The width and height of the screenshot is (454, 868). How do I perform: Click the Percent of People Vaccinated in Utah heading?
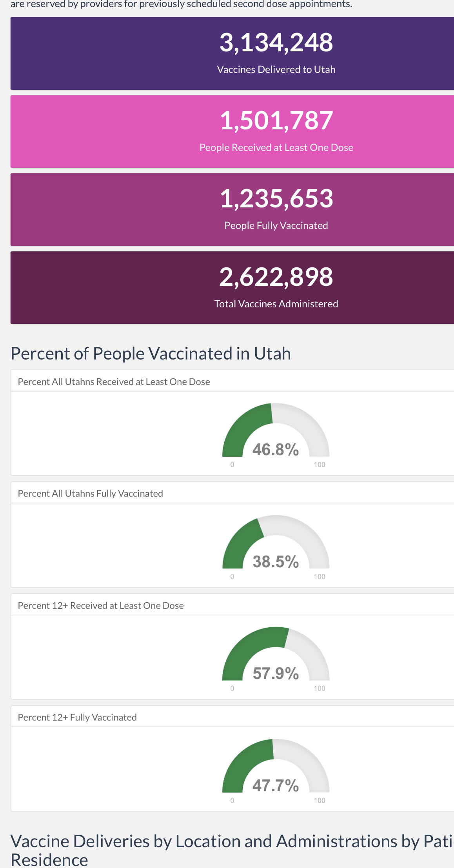(151, 353)
